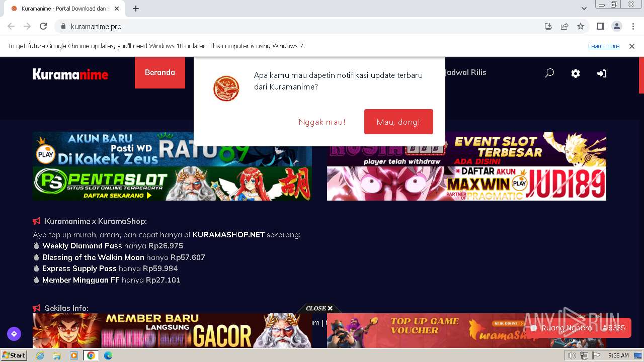Click the browser forward arrow
Screen dimensions: 644x362
click(x=27, y=26)
